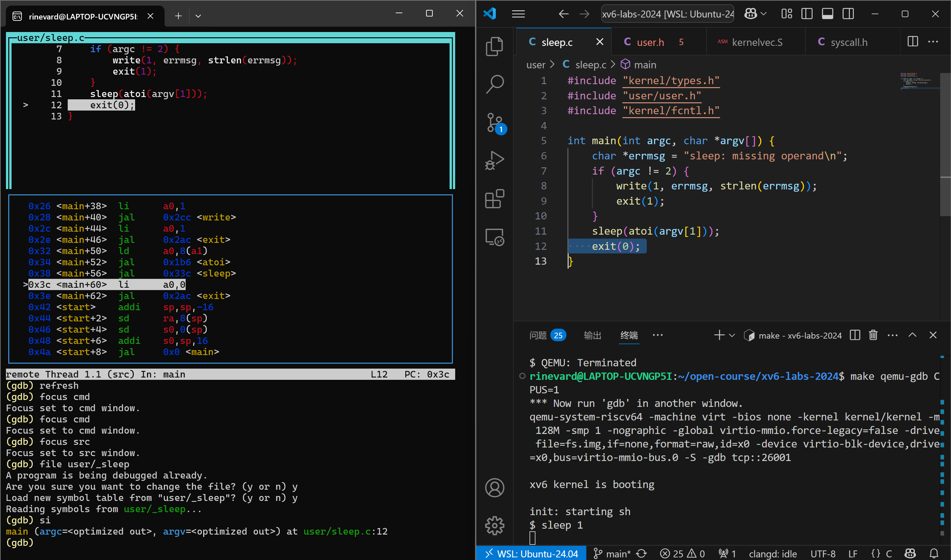Toggle the bottom panel layout button
The width and height of the screenshot is (951, 560).
(827, 14)
